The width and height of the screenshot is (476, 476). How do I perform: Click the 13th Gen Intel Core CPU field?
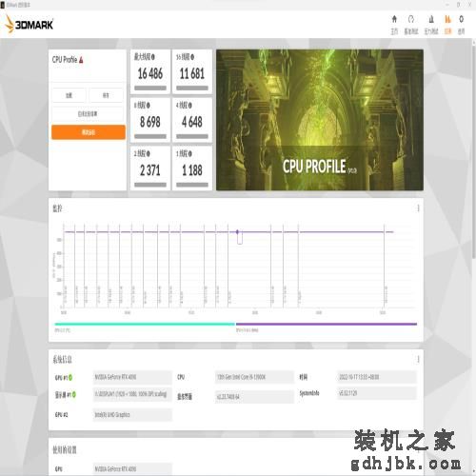point(254,377)
